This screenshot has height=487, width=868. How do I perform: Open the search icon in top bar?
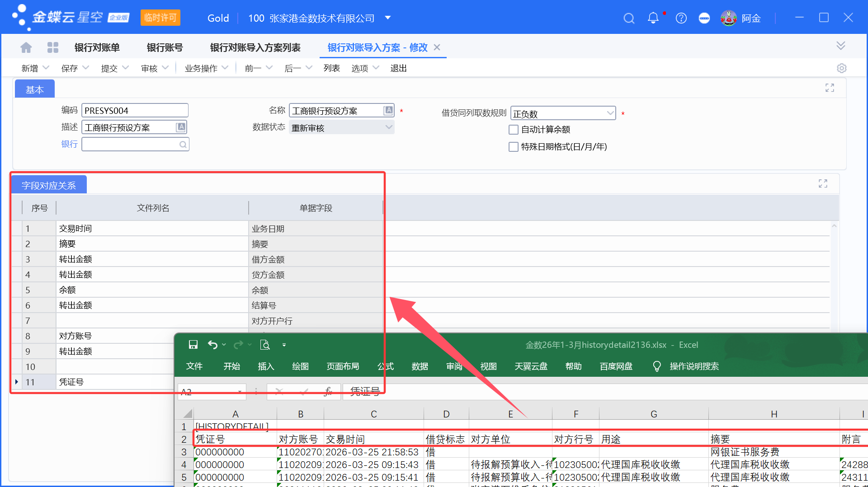click(x=629, y=19)
